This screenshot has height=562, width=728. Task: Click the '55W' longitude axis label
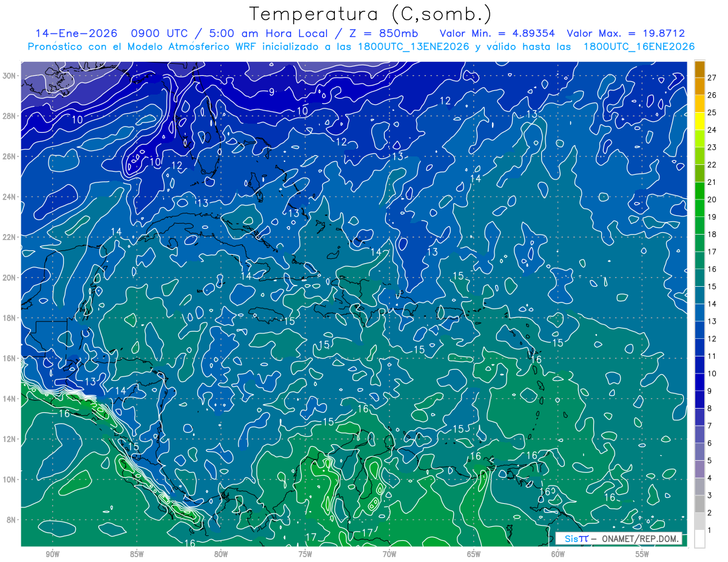click(x=642, y=554)
